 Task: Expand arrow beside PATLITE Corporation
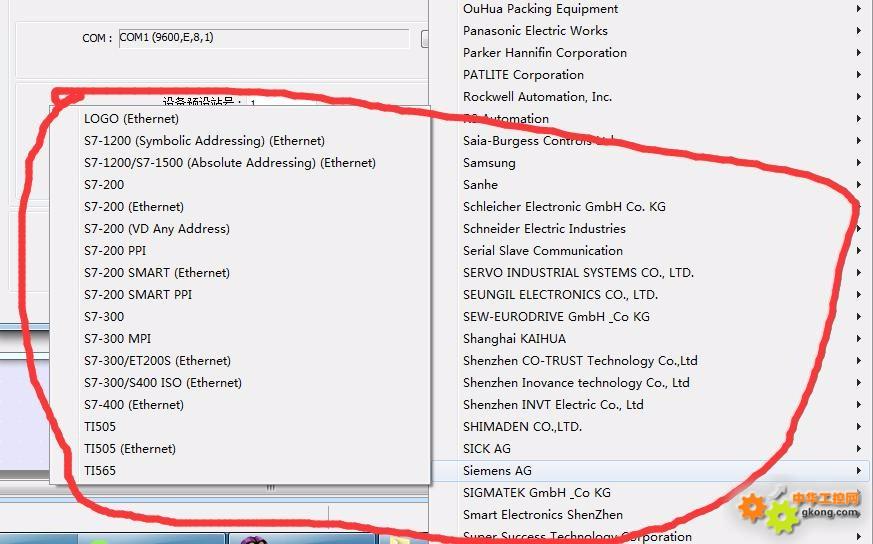click(x=859, y=75)
